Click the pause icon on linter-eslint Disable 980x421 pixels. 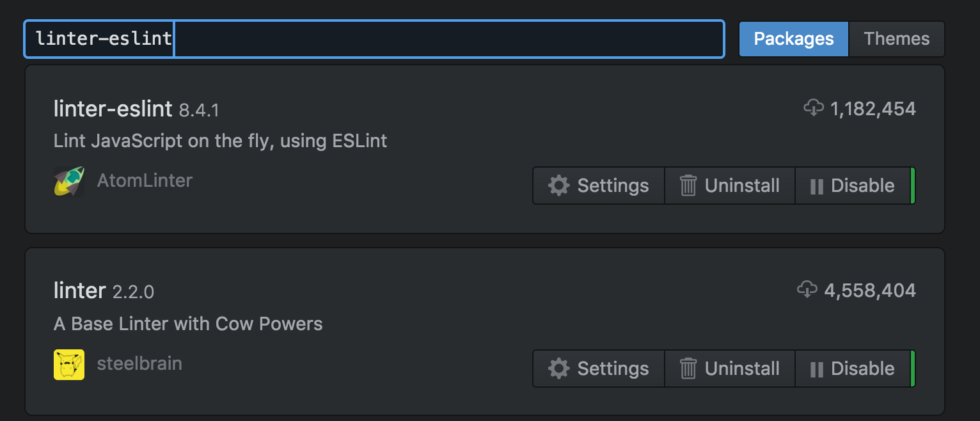(816, 186)
